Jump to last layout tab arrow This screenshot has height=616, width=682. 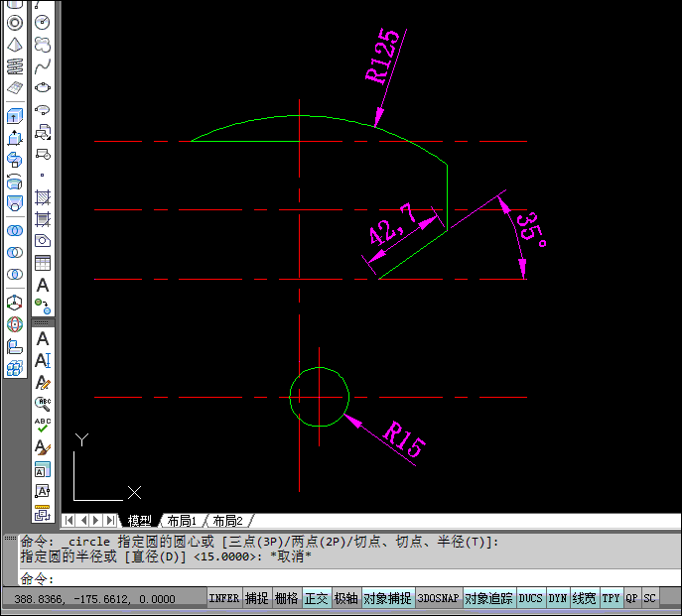[110, 520]
